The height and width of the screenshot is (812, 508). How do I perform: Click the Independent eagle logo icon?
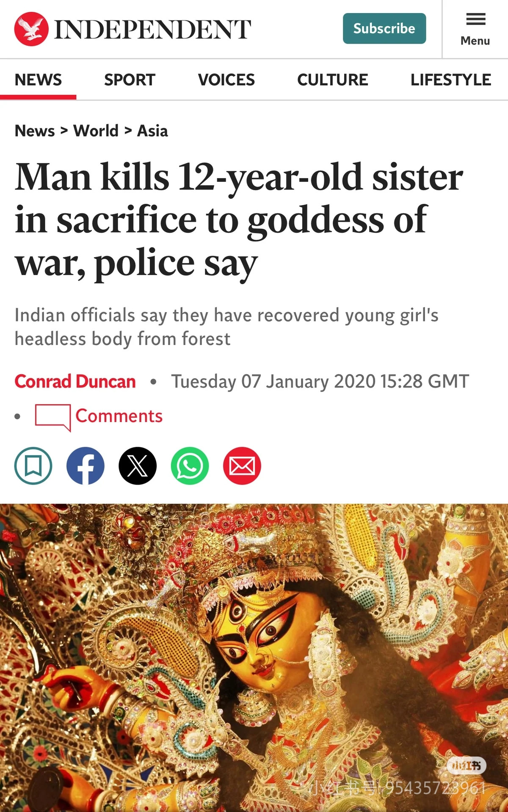[31, 29]
